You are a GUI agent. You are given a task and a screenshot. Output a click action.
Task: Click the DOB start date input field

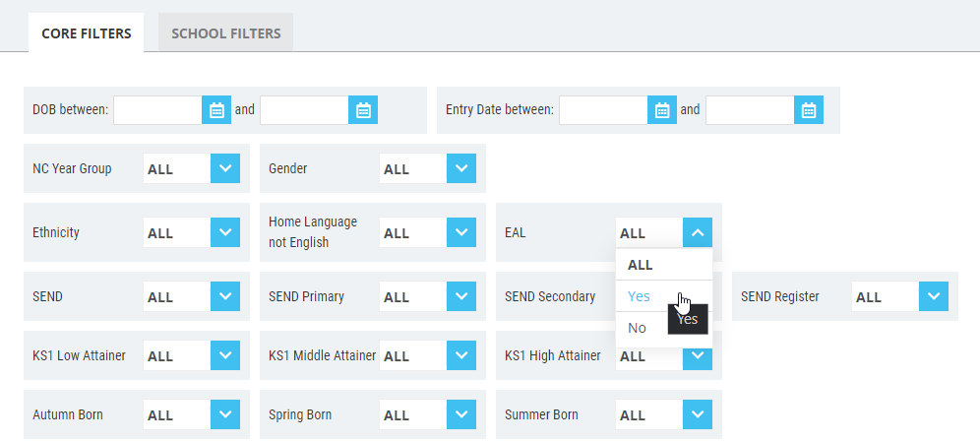[x=157, y=110]
